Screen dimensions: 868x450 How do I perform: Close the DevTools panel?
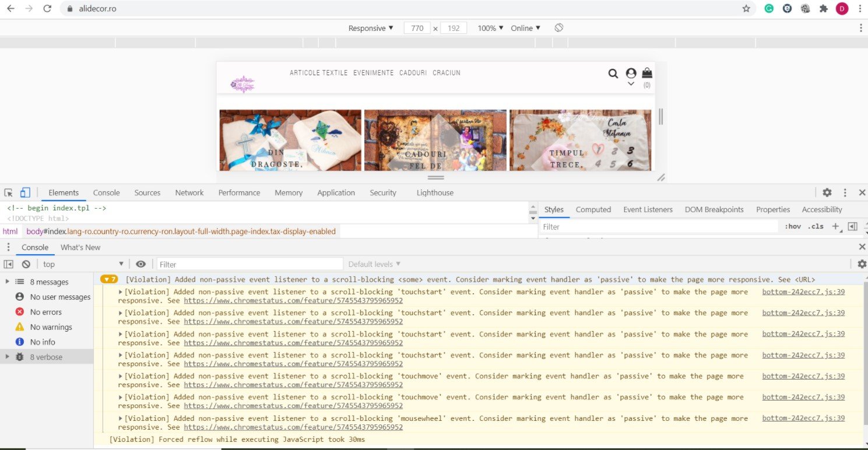(862, 192)
